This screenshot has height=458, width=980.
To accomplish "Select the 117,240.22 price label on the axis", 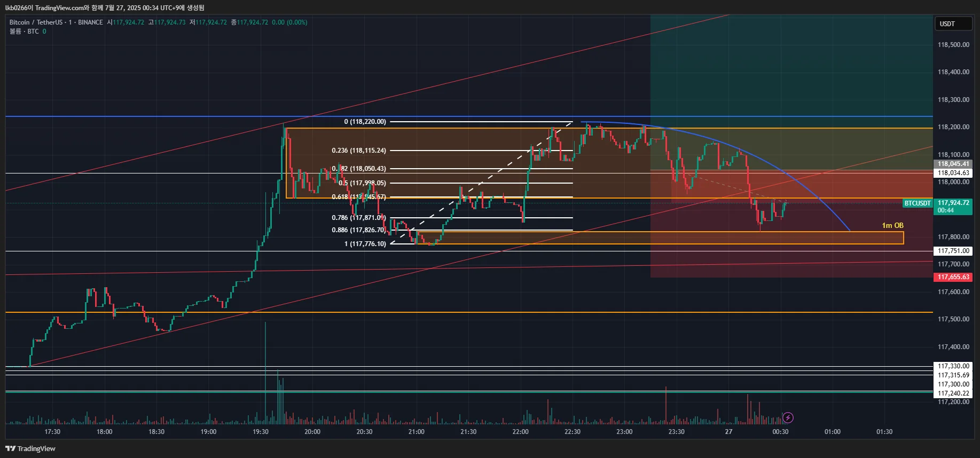I will tap(953, 393).
